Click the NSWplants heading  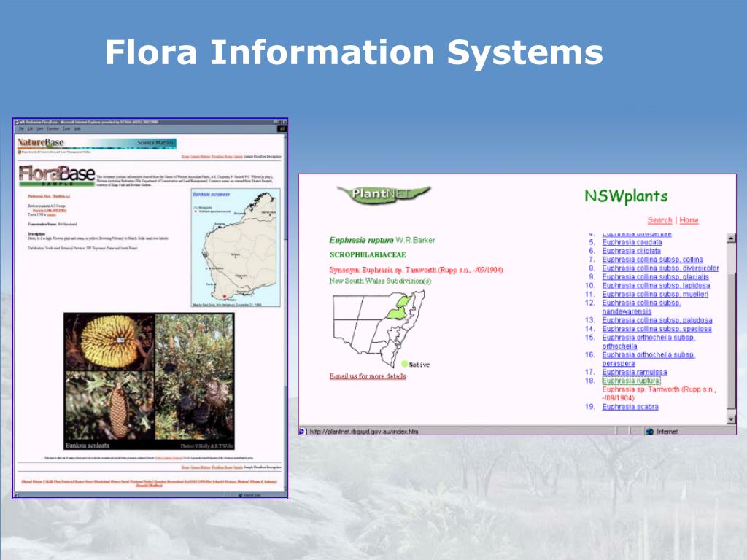point(626,195)
